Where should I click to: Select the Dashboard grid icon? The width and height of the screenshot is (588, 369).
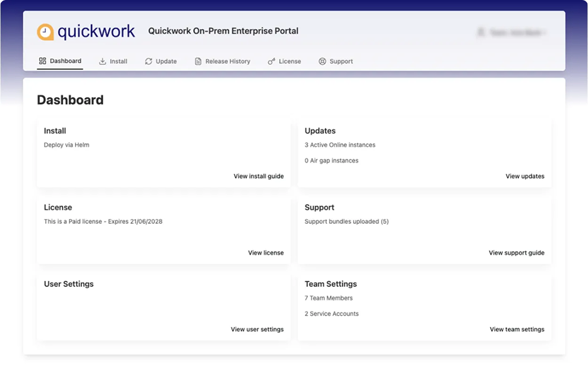pyautogui.click(x=42, y=61)
